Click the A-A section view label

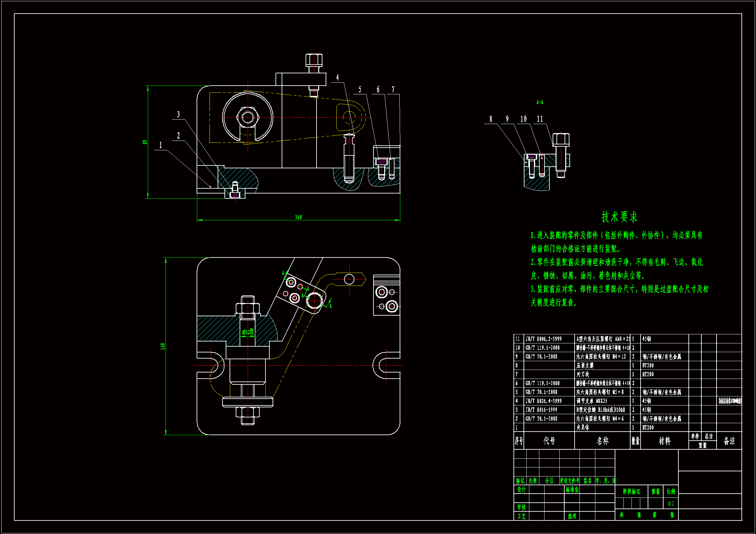coord(540,102)
